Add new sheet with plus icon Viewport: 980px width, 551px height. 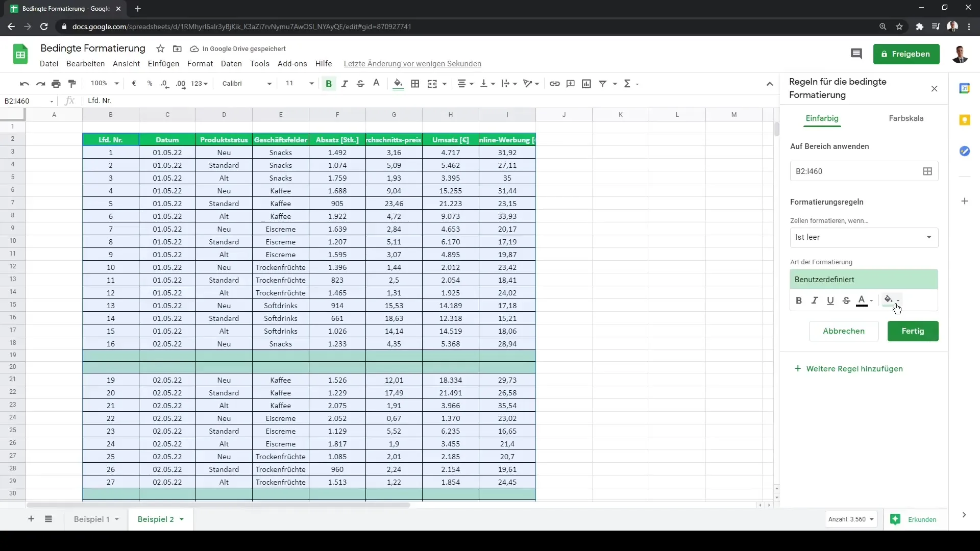tap(31, 519)
